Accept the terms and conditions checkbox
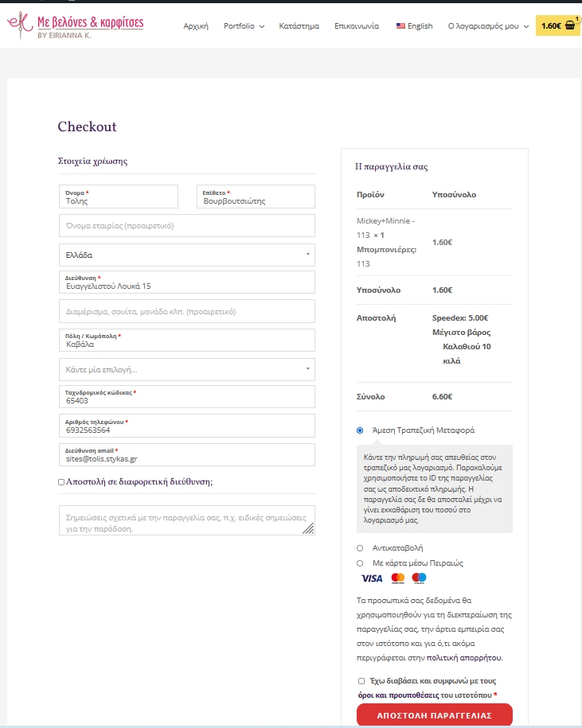 (x=361, y=681)
